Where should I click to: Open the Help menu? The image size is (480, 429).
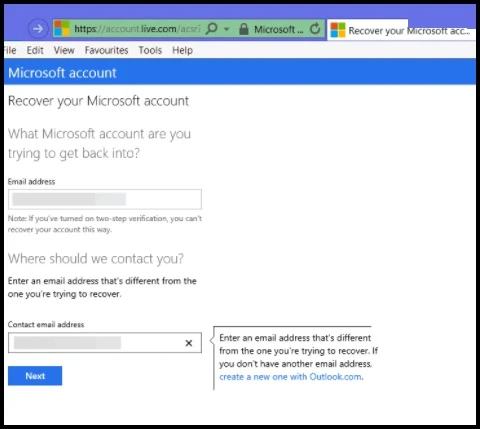click(x=182, y=50)
